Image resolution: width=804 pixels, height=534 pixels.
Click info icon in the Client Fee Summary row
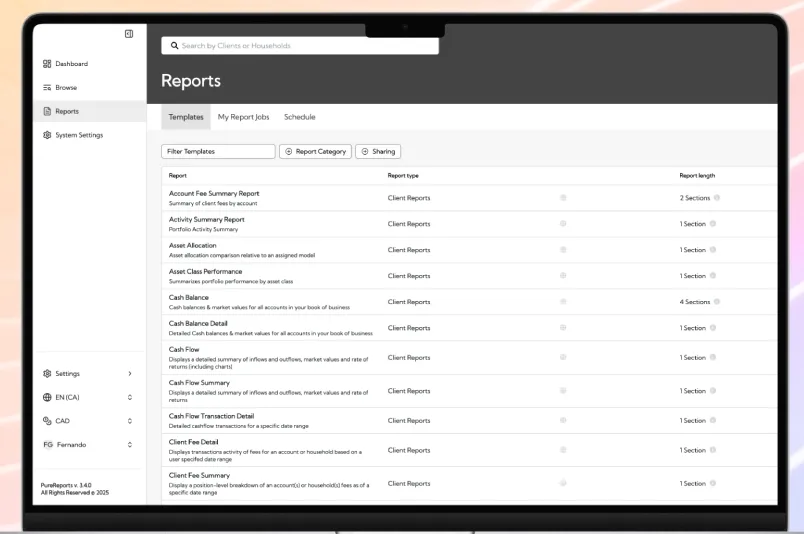coord(713,483)
